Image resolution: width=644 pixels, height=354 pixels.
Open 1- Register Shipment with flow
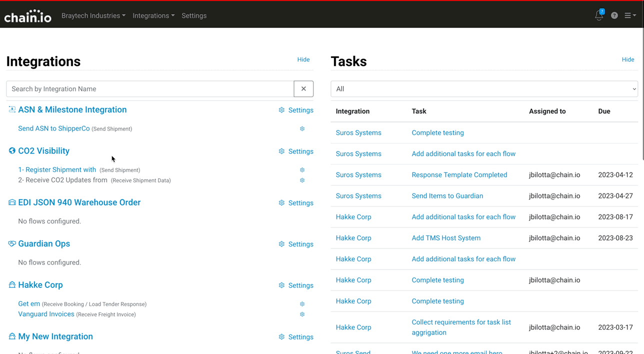click(x=57, y=170)
